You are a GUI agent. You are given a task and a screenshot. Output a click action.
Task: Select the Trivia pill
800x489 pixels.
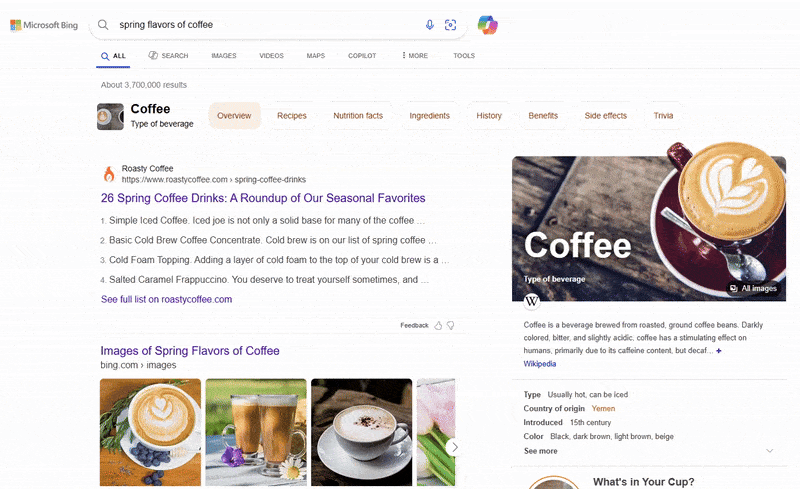pyautogui.click(x=663, y=115)
